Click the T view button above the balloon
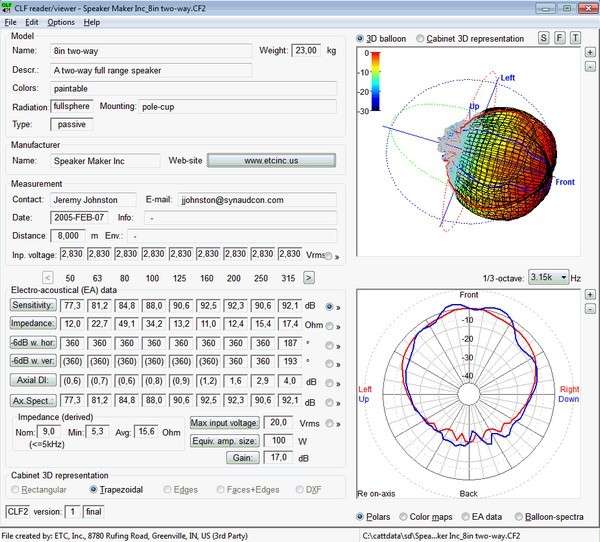The height and width of the screenshot is (542, 600). (x=575, y=38)
